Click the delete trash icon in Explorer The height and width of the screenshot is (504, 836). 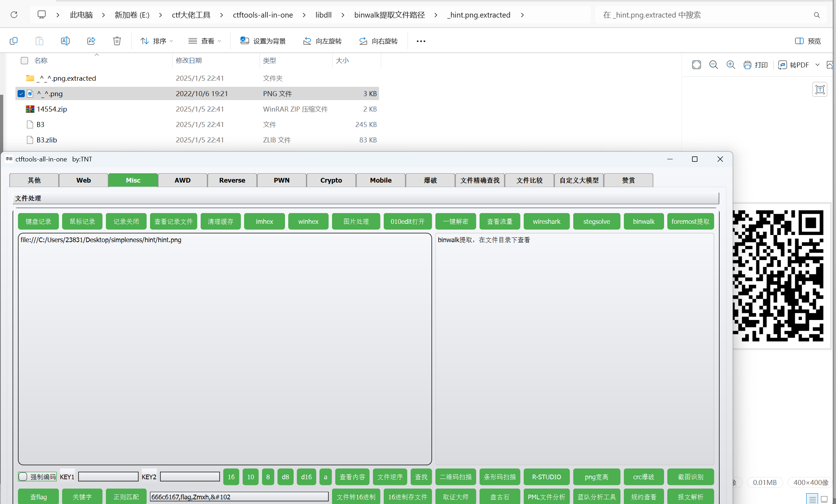[x=117, y=41]
